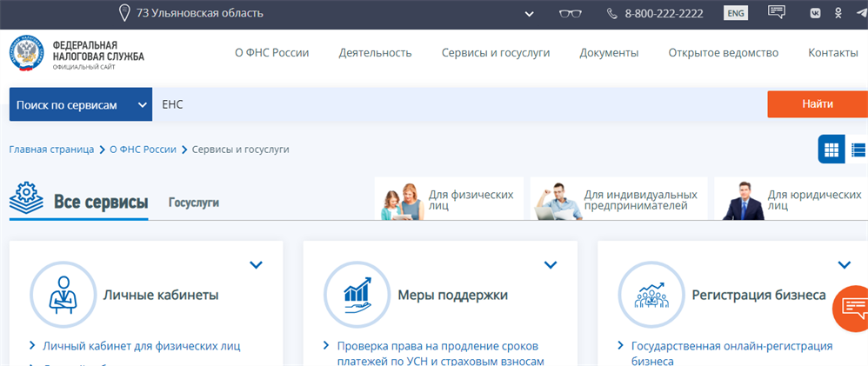
Task: Switch site language with ENG button
Action: tap(736, 13)
